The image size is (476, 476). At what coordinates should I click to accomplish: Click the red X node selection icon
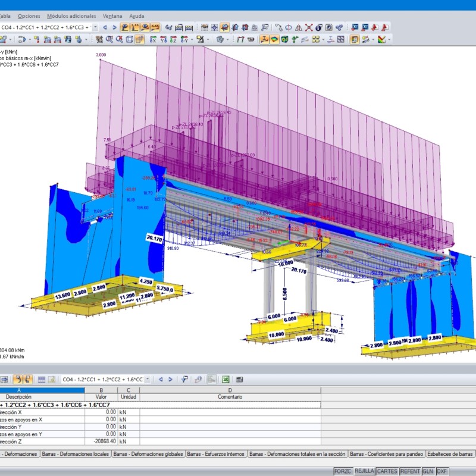click(x=309, y=27)
